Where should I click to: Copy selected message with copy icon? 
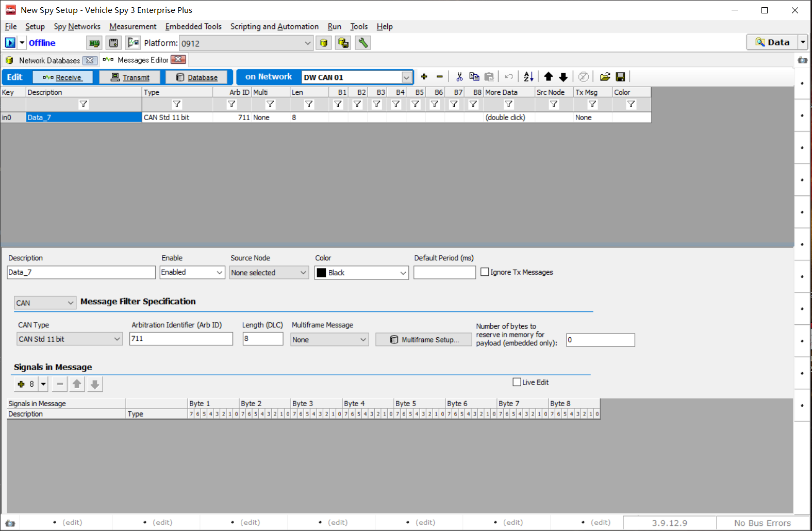coord(474,77)
